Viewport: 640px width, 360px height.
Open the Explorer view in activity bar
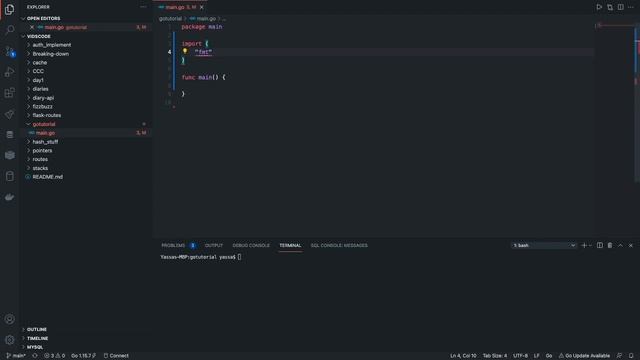click(9, 9)
